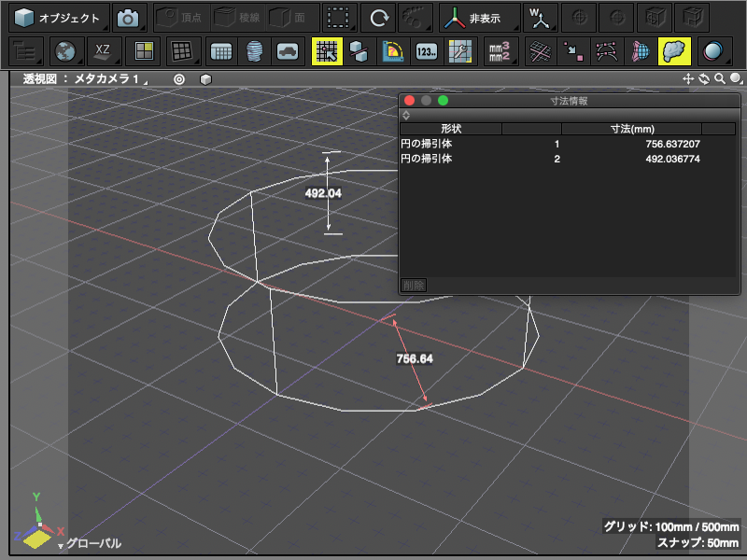The image size is (747, 560).
Task: Click the 寸法(mm) column header
Action: [x=632, y=129]
